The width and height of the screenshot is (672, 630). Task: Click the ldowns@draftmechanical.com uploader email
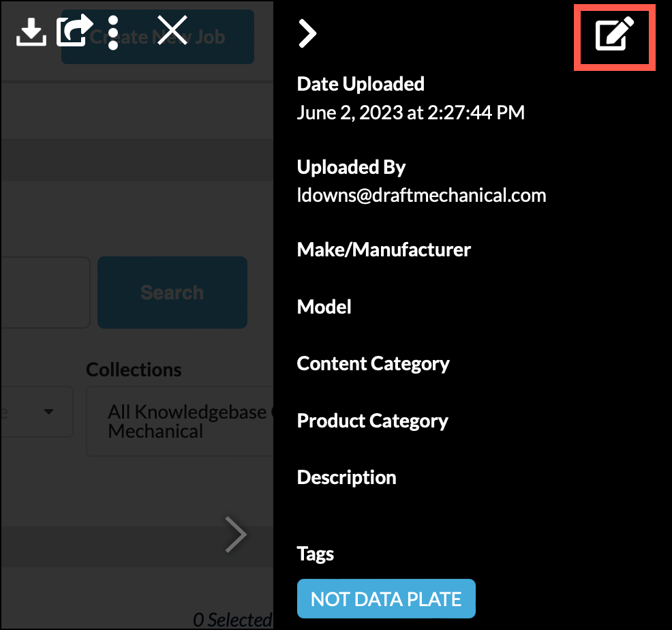421,196
